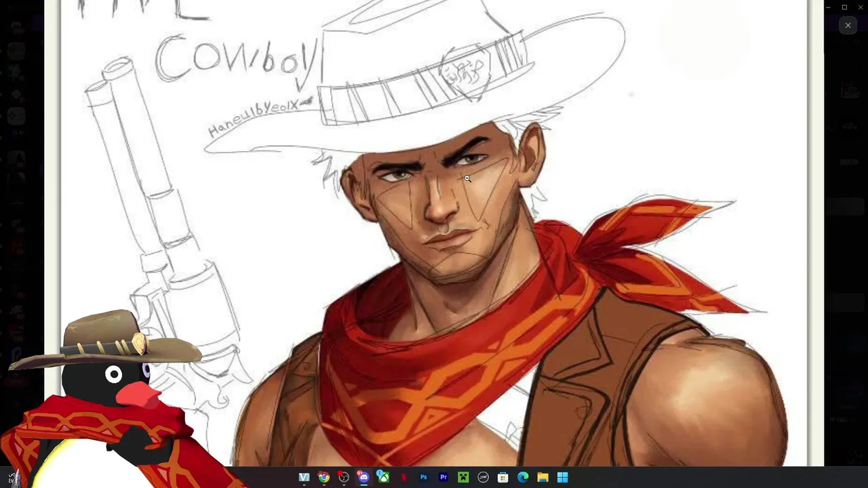Screen dimensions: 868x488
Task: Open the Windows Start menu
Action: [x=563, y=478]
